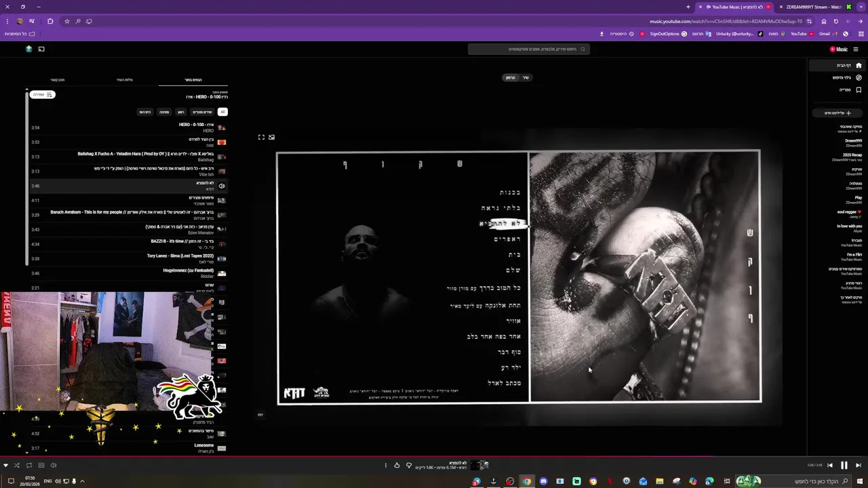The width and height of the screenshot is (868, 488).
Task: Open the I'm a Flirt playlist
Action: point(851,256)
